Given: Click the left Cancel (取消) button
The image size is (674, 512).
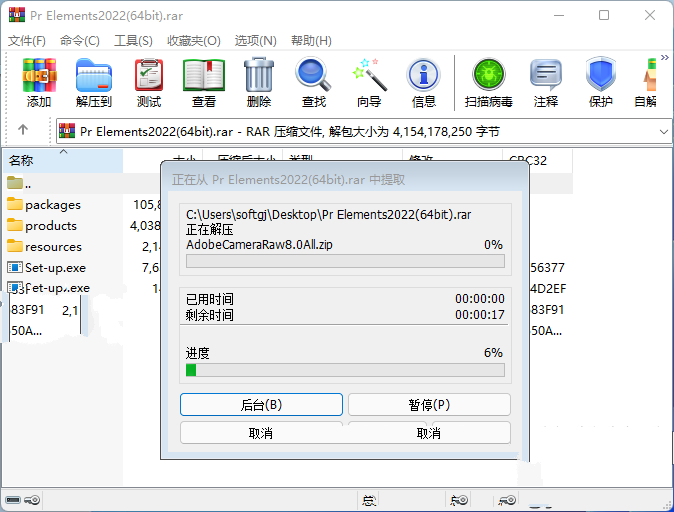Looking at the screenshot, I should 261,433.
